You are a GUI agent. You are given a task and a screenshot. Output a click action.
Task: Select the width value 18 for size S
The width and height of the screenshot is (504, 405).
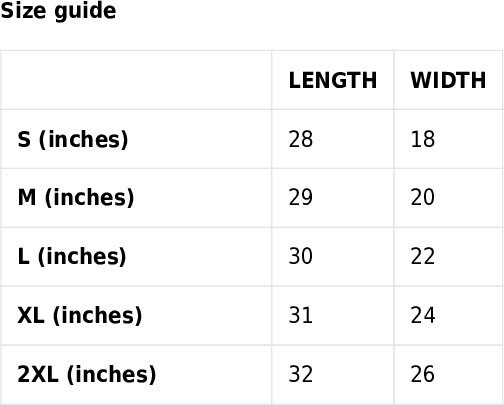click(423, 139)
